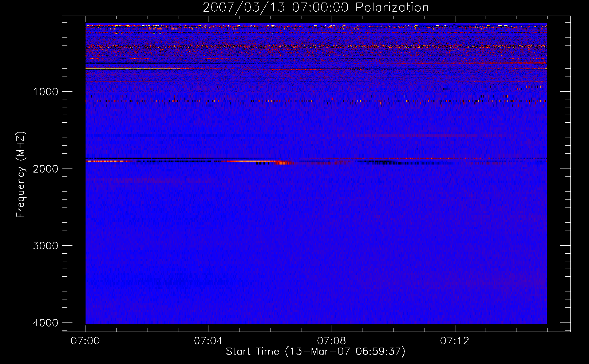The width and height of the screenshot is (589, 364).
Task: Click the 2000 frequency tick label
Action: tap(46, 169)
